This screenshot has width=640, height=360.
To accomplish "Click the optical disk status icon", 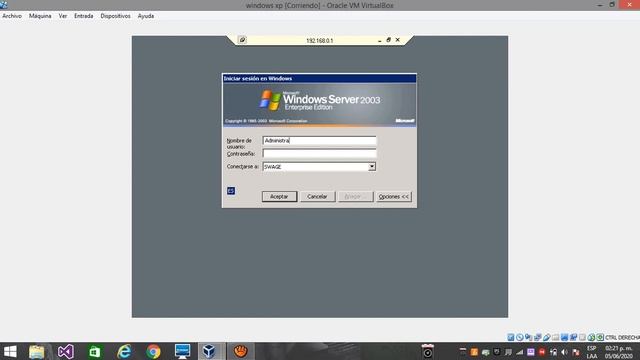I will pyautogui.click(x=520, y=337).
